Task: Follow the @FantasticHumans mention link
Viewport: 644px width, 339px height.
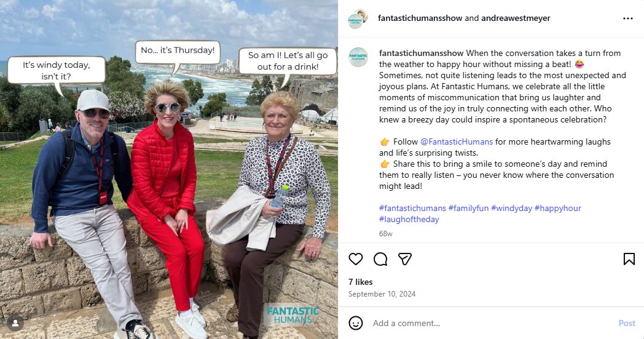Action: tap(457, 142)
